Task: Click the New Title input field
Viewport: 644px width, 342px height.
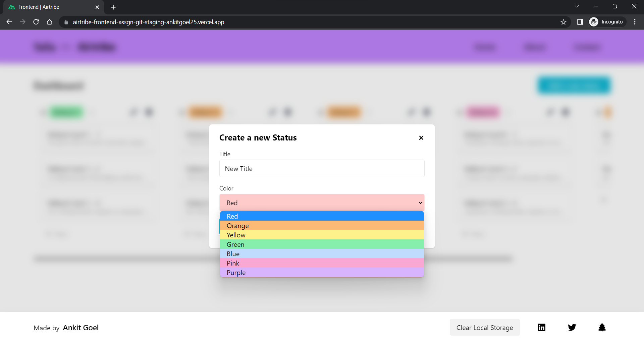Action: 322,168
